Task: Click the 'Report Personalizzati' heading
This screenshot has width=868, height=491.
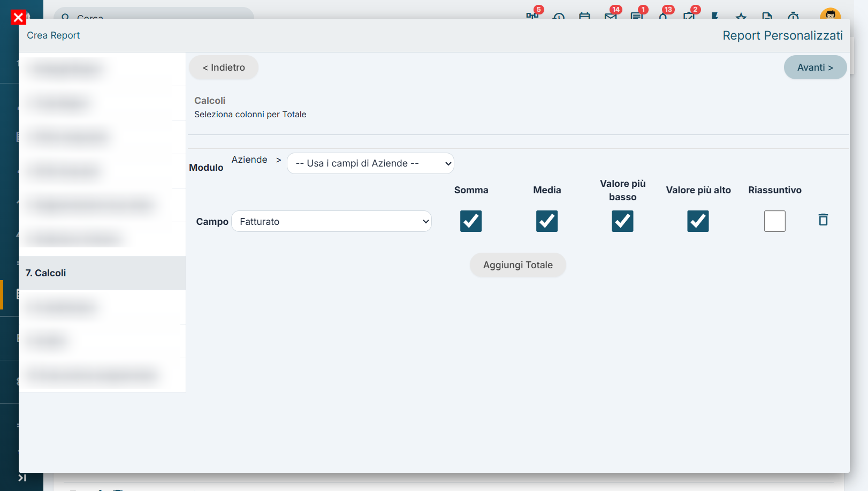Action: 782,35
